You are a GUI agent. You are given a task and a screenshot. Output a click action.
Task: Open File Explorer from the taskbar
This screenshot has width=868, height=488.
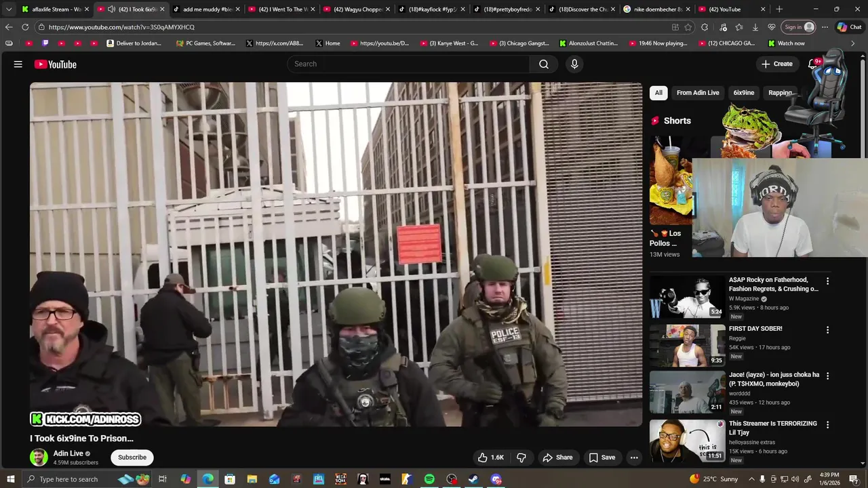tap(252, 479)
